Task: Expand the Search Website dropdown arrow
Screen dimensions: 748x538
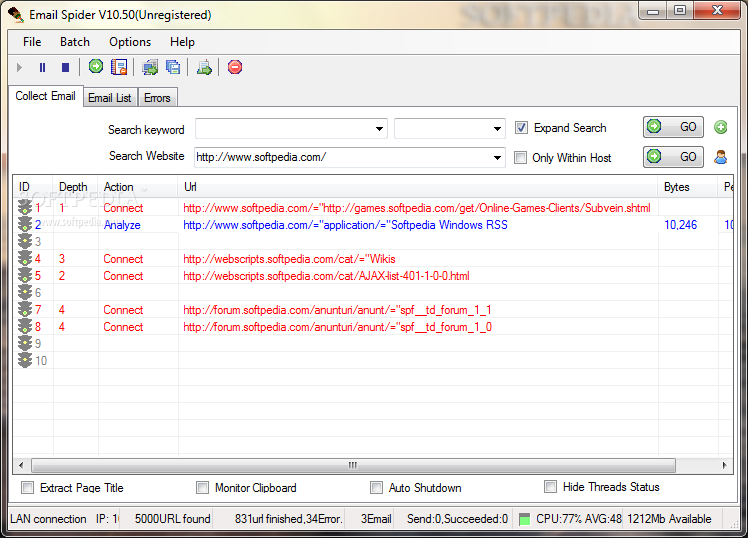Action: tap(497, 157)
